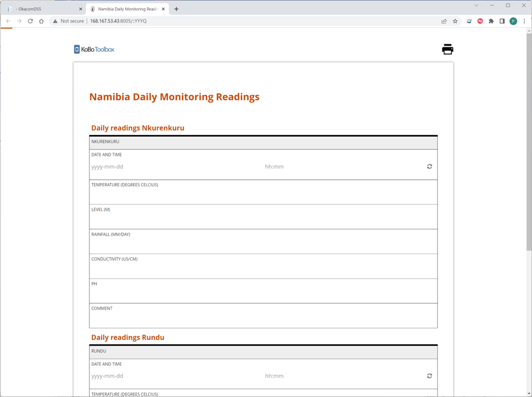This screenshot has height=397, width=532.
Task: Click the blue extension icon in toolbar
Action: coord(469,21)
